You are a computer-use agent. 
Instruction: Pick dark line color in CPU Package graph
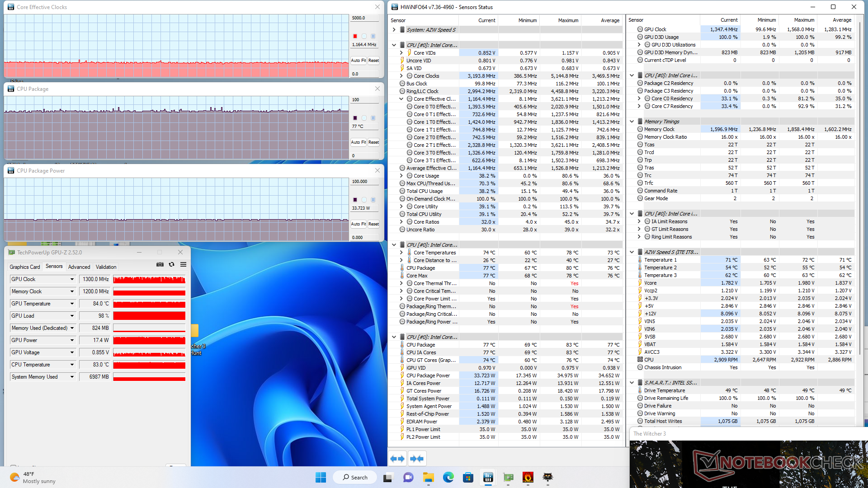pos(355,118)
